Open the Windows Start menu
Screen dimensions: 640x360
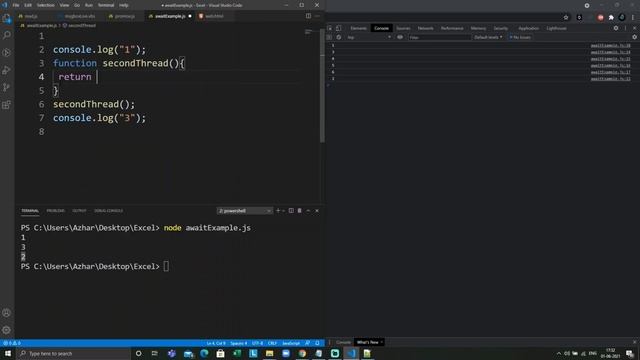click(8, 353)
